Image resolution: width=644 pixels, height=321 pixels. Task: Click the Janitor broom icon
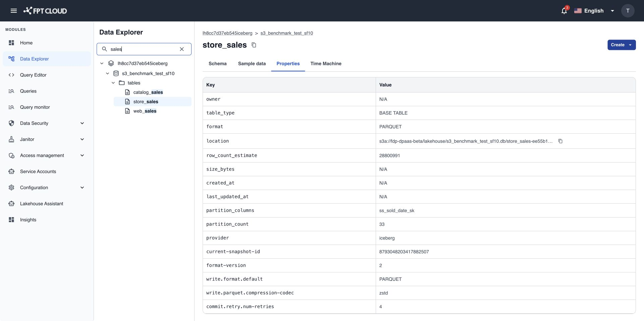click(11, 139)
